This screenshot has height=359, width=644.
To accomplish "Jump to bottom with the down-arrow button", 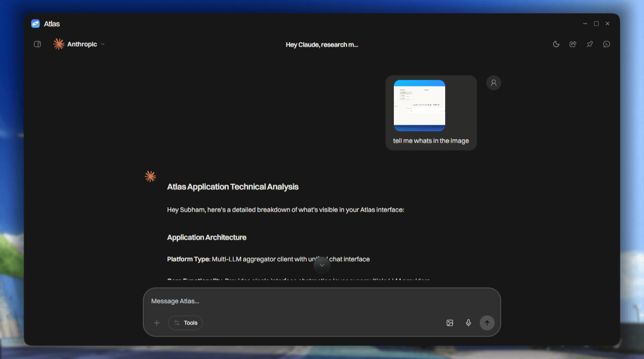I will (x=322, y=265).
